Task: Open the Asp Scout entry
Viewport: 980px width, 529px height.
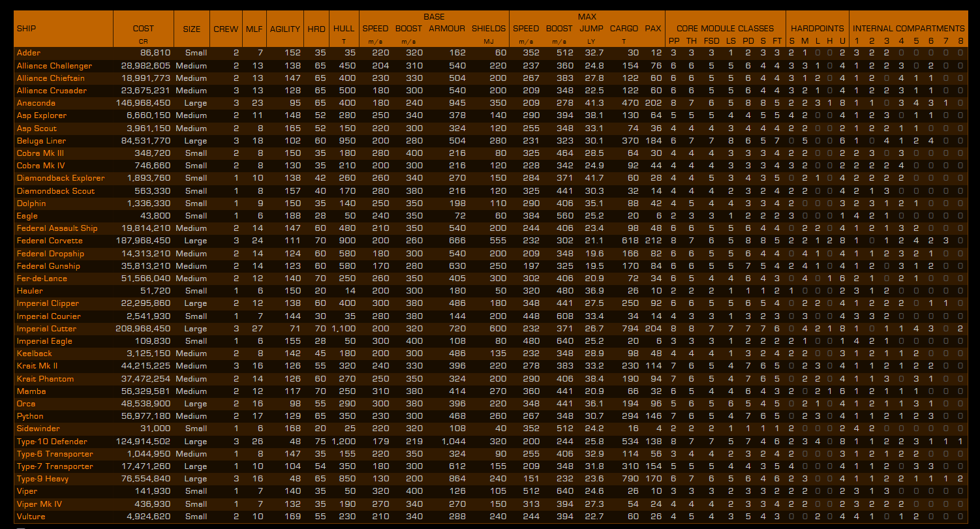Action: 37,128
